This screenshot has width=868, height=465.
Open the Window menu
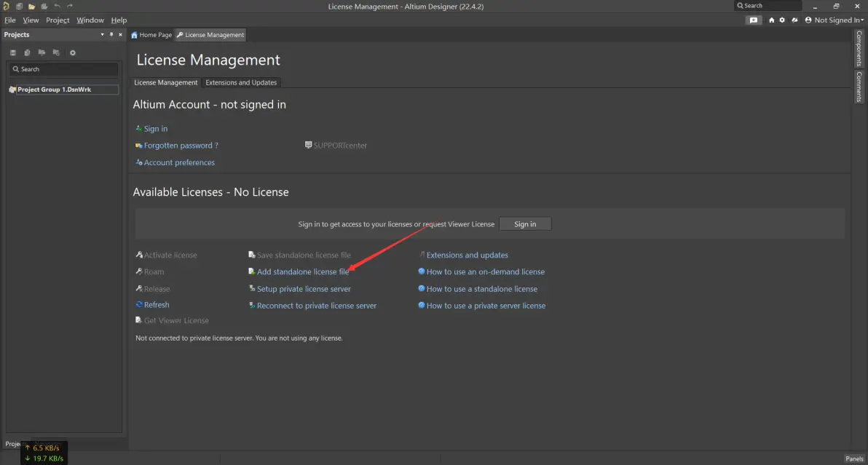[90, 20]
